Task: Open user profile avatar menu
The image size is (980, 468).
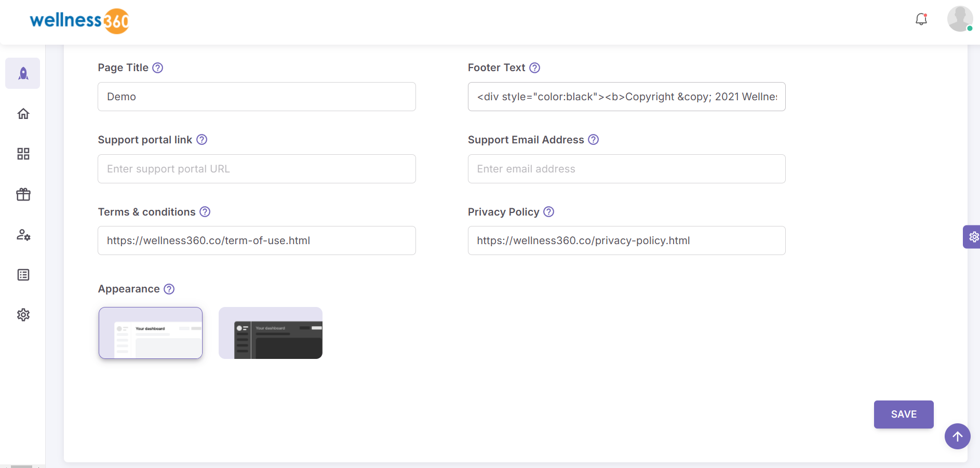Action: (960, 19)
